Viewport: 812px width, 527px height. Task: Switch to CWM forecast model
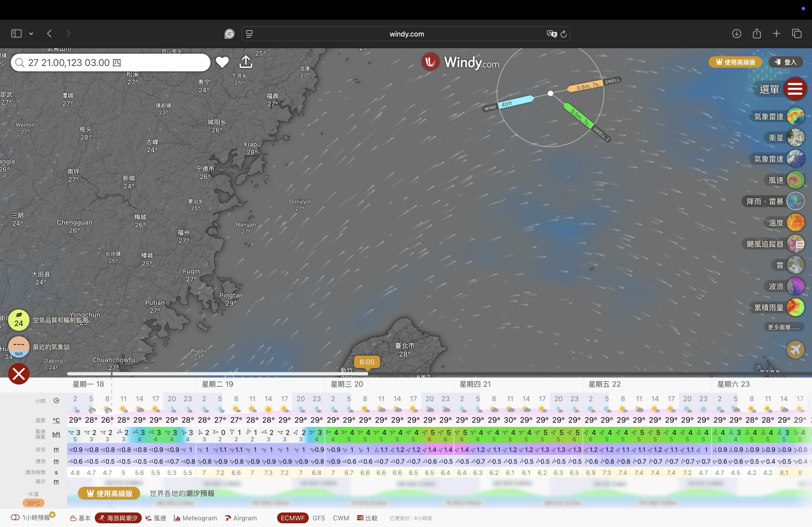click(340, 518)
